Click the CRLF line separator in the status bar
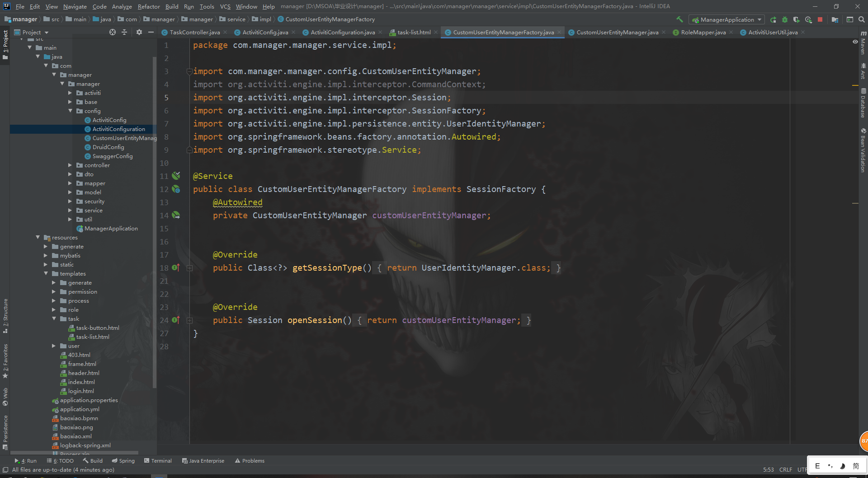 786,470
